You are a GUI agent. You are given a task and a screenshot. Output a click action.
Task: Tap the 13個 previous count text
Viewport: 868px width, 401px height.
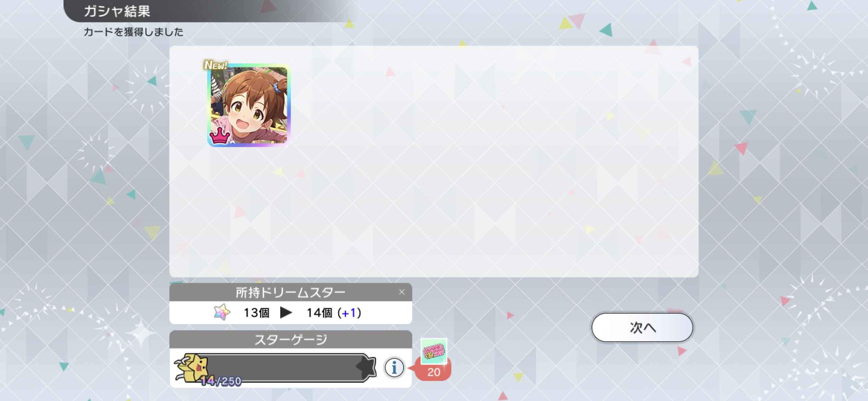256,313
